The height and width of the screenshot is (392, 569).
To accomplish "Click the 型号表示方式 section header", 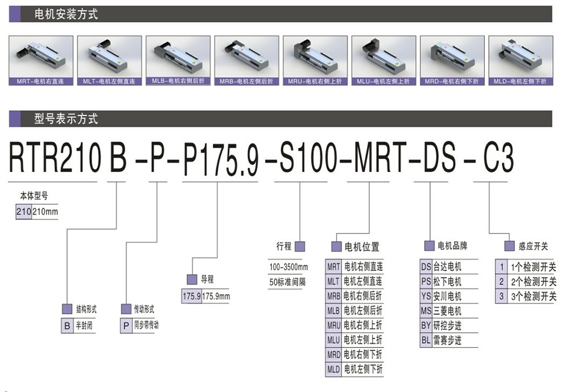I will pos(281,119).
